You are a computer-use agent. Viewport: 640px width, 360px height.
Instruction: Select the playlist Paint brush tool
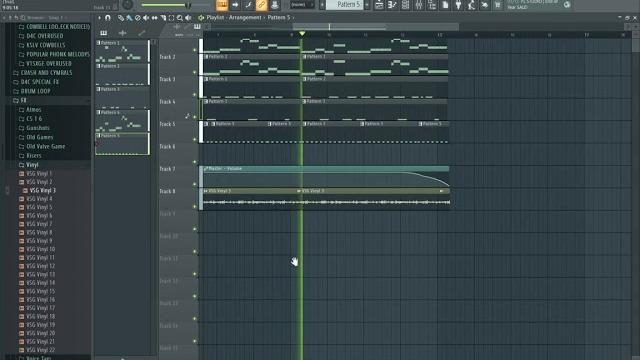(129, 18)
